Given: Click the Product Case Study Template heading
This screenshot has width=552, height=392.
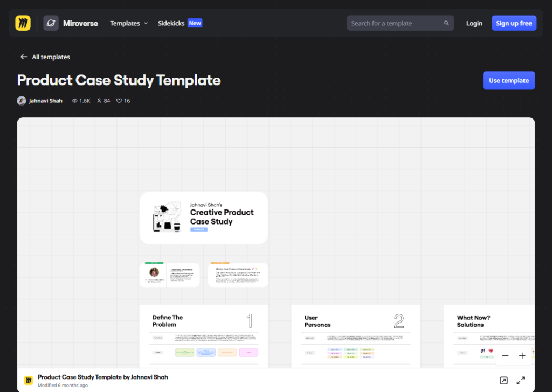Looking at the screenshot, I should (119, 81).
